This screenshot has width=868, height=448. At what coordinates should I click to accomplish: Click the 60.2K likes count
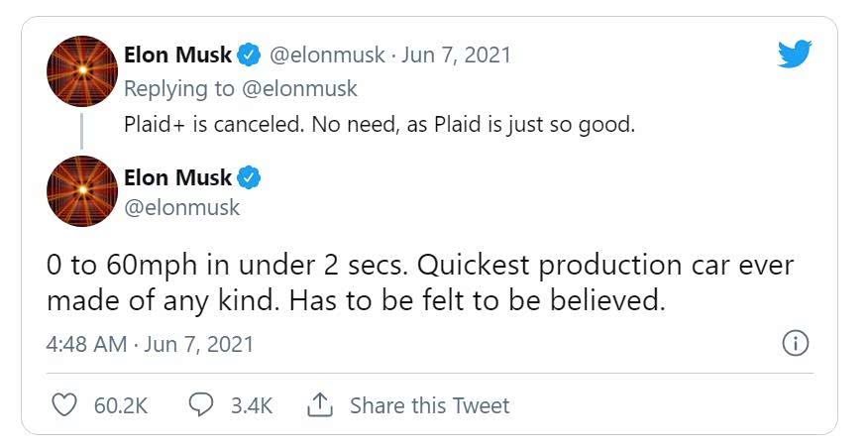pyautogui.click(x=120, y=405)
